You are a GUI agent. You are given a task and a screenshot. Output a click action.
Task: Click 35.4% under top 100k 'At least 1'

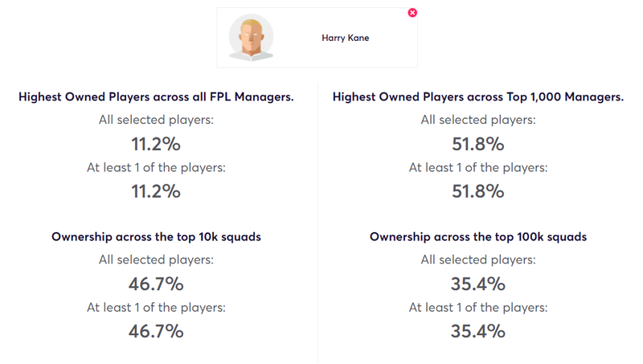(x=478, y=331)
